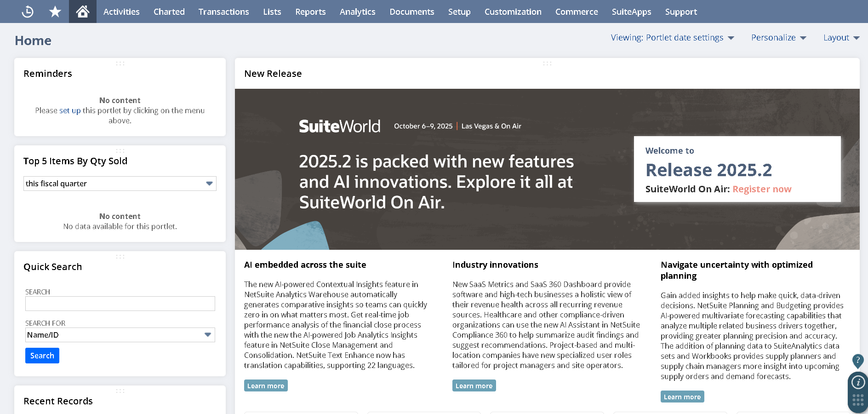This screenshot has width=868, height=414.
Task: Expand the 'this fiscal quarter' dropdown
Action: (209, 184)
